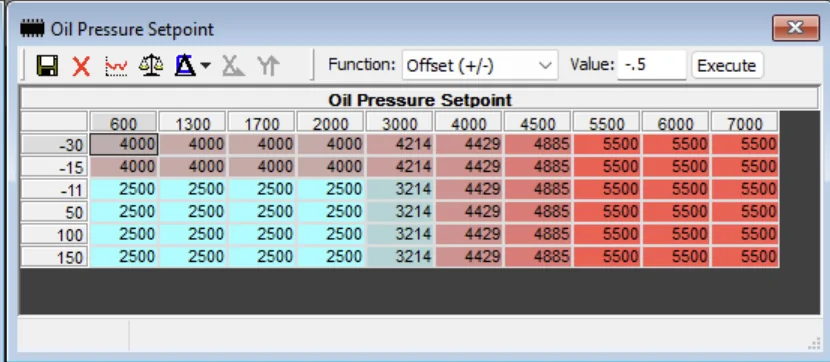Select cell 4885 in row -11
This screenshot has height=362, width=830.
(x=537, y=189)
